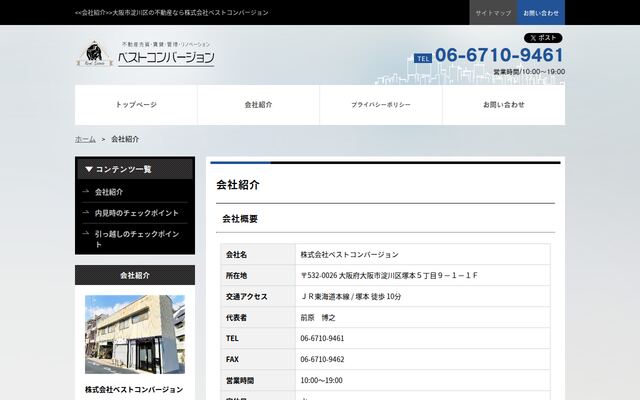
Task: Click the blue TEL badge icon
Action: [423, 58]
